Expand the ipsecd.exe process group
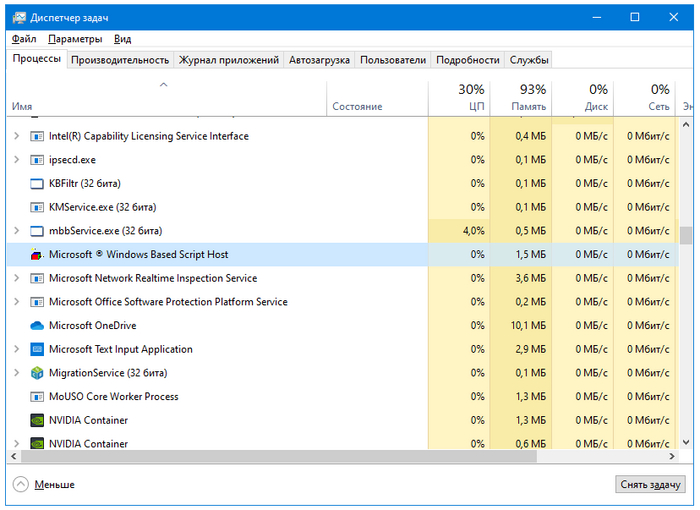This screenshot has width=700, height=510. (16, 160)
